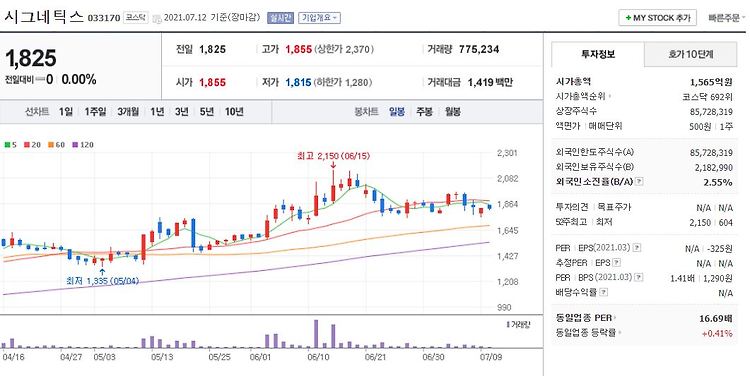This screenshot has height=376, width=750.
Task: Click the 목표주가 label
Action: [614, 208]
